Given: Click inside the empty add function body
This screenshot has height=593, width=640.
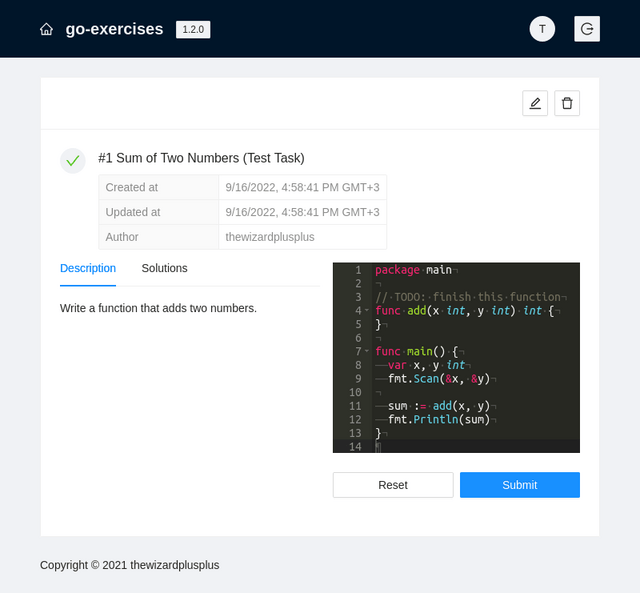Looking at the screenshot, I should click(562, 311).
